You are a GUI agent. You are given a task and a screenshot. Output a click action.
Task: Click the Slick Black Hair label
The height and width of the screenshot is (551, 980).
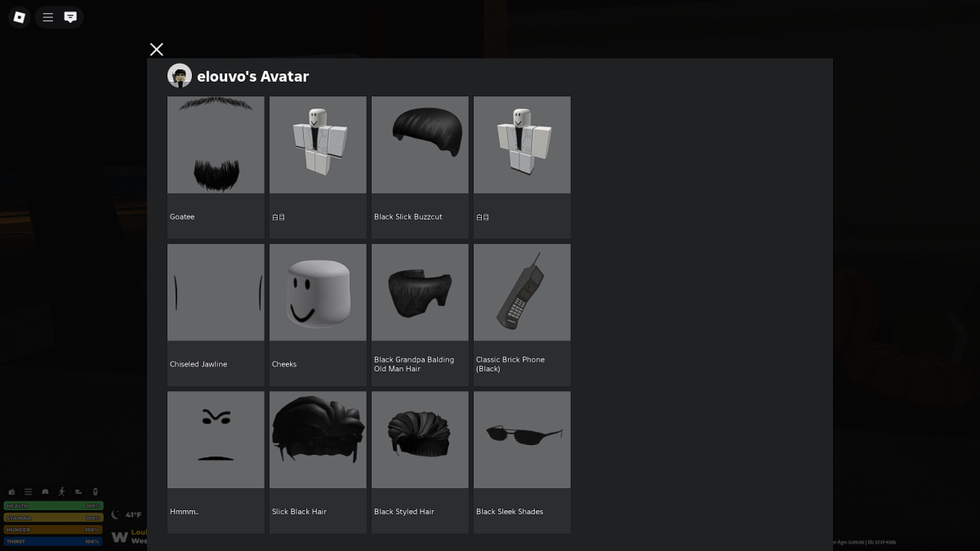299,512
